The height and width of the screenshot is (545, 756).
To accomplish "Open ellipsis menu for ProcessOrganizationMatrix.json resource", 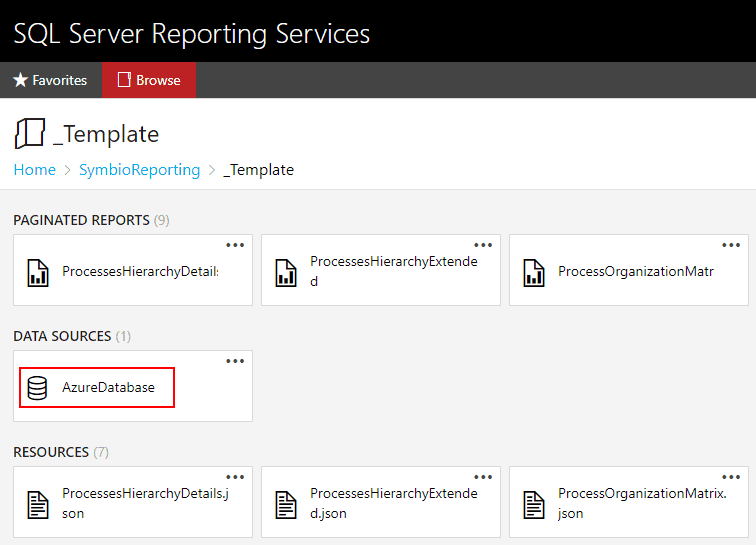I will tap(731, 477).
